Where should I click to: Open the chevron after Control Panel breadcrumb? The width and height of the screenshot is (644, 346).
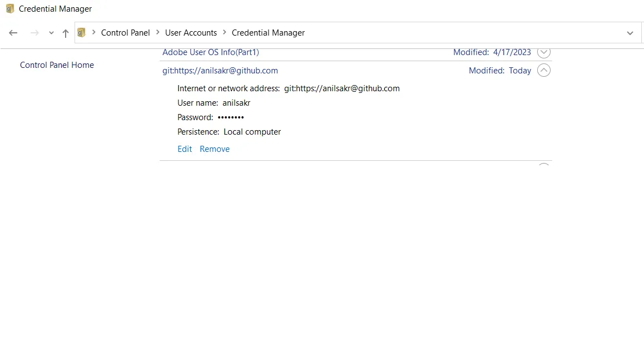point(158,32)
